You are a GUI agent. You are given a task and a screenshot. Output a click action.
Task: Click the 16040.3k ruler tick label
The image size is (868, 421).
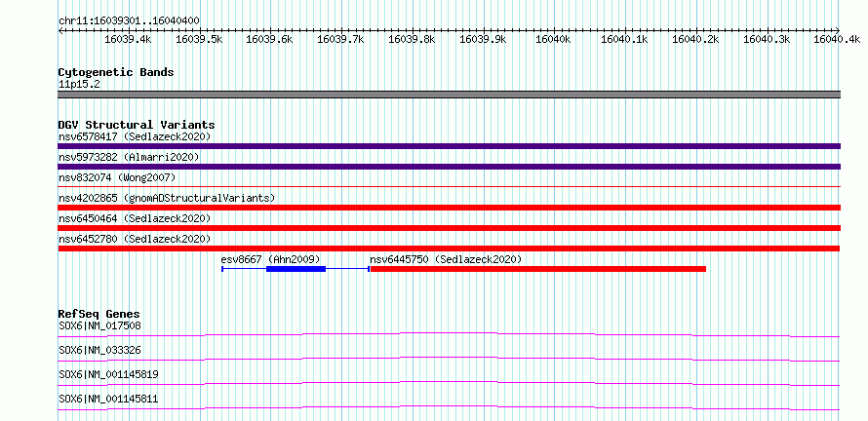(x=767, y=39)
